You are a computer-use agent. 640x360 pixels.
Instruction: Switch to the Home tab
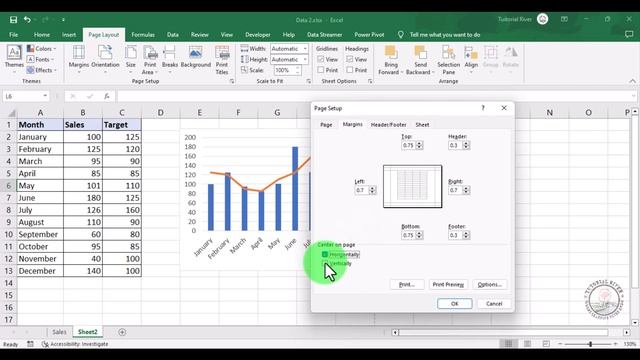42,35
